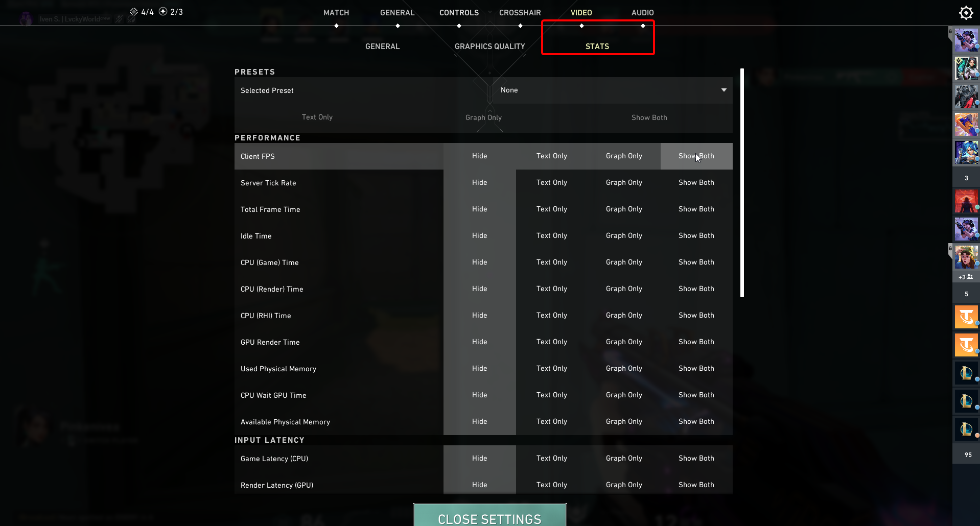The image size is (980, 526).
Task: Switch to the CROSSHAIR tab
Action: [520, 13]
